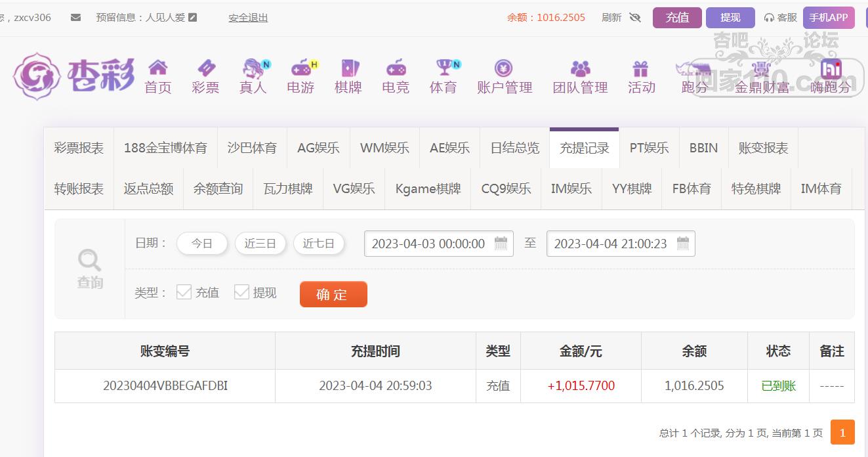
Task: Click 刷新 to refresh balance
Action: click(x=611, y=18)
